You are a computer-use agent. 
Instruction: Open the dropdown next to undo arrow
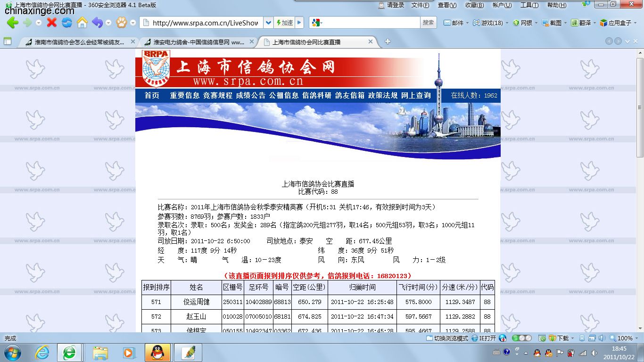point(108,23)
